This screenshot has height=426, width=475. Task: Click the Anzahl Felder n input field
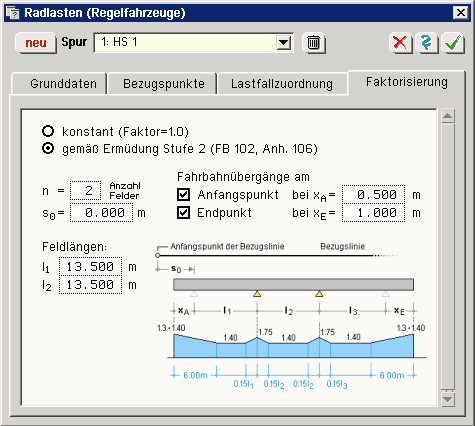(85, 191)
